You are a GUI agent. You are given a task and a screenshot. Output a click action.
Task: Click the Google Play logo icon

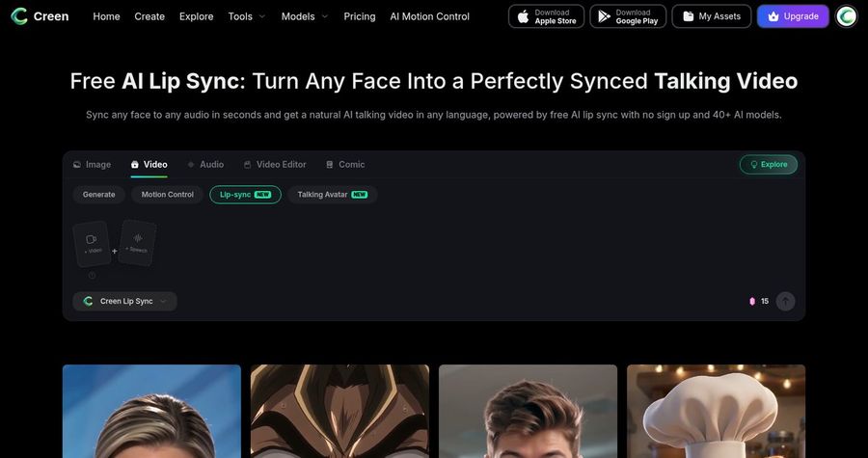click(x=604, y=16)
